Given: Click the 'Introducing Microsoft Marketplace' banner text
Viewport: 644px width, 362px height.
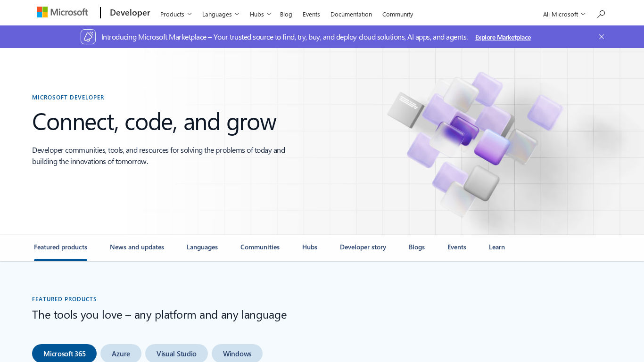Looking at the screenshot, I should (284, 37).
